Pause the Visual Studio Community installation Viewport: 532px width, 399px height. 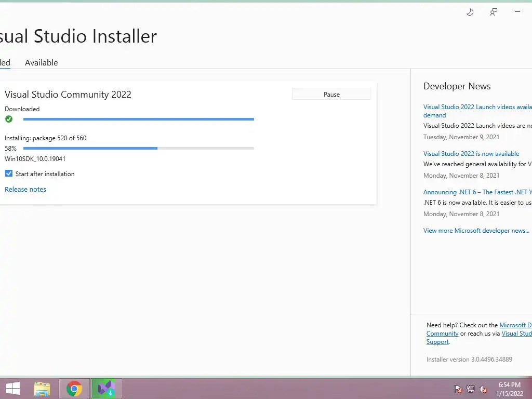331,95
